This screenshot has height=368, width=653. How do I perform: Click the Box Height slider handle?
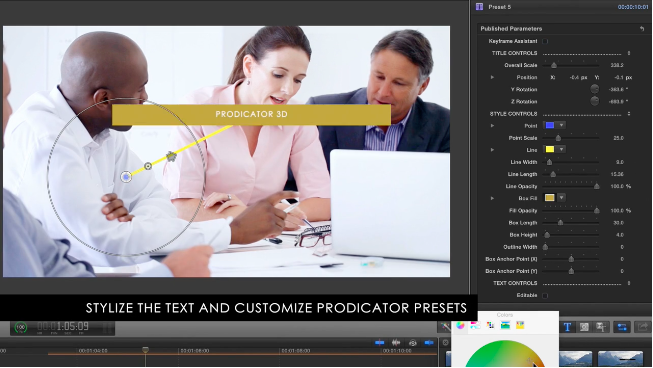coord(547,235)
